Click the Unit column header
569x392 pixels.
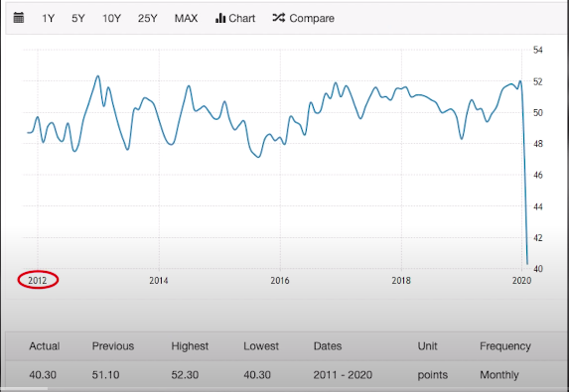pyautogui.click(x=427, y=346)
